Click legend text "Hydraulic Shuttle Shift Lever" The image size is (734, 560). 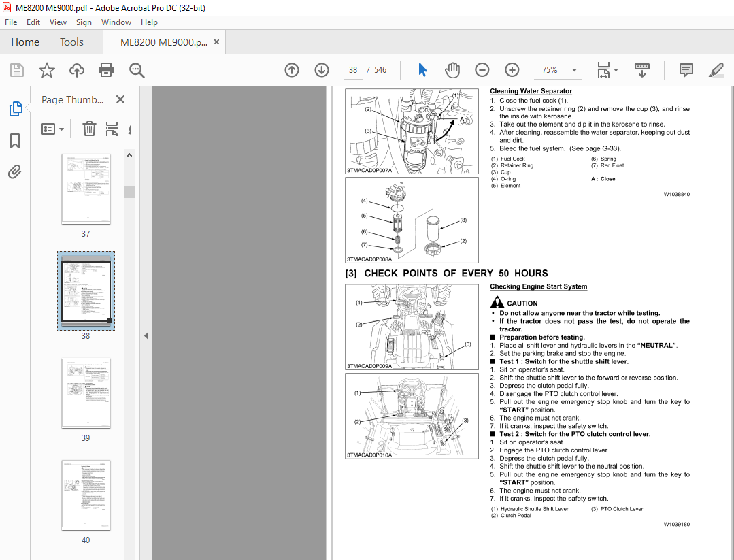tap(535, 509)
